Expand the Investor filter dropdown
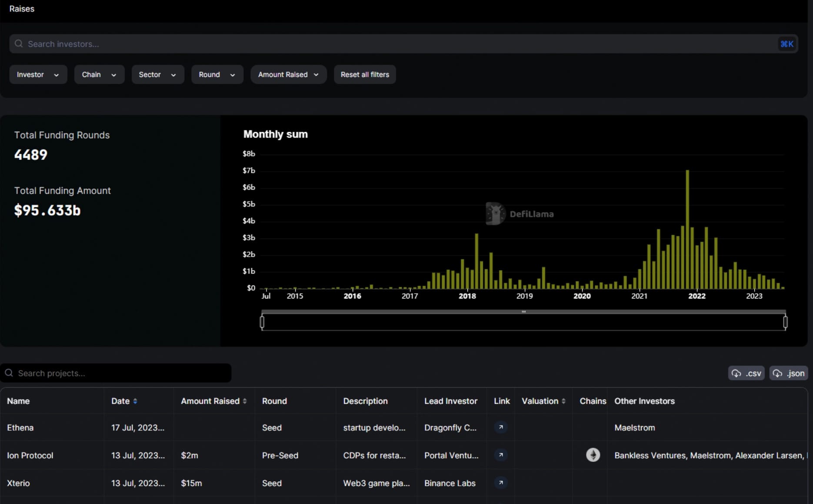The height and width of the screenshot is (504, 813). pyautogui.click(x=38, y=74)
